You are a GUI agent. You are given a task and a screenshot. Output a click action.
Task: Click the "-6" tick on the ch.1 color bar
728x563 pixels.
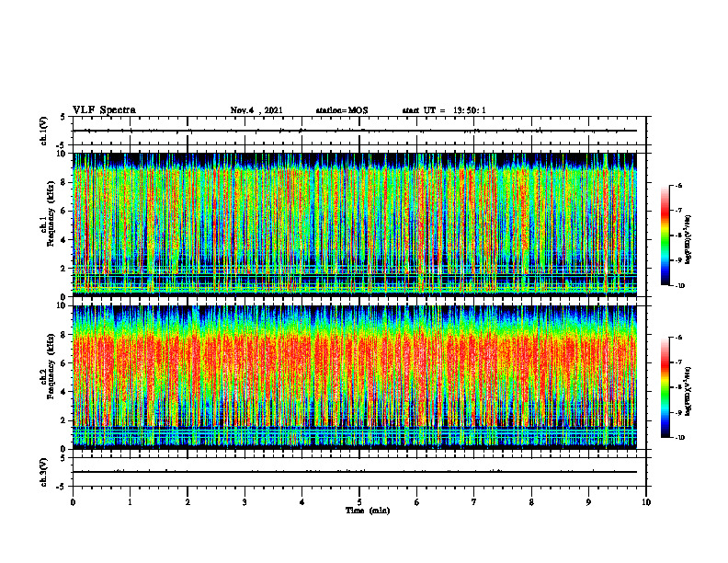[x=678, y=185]
